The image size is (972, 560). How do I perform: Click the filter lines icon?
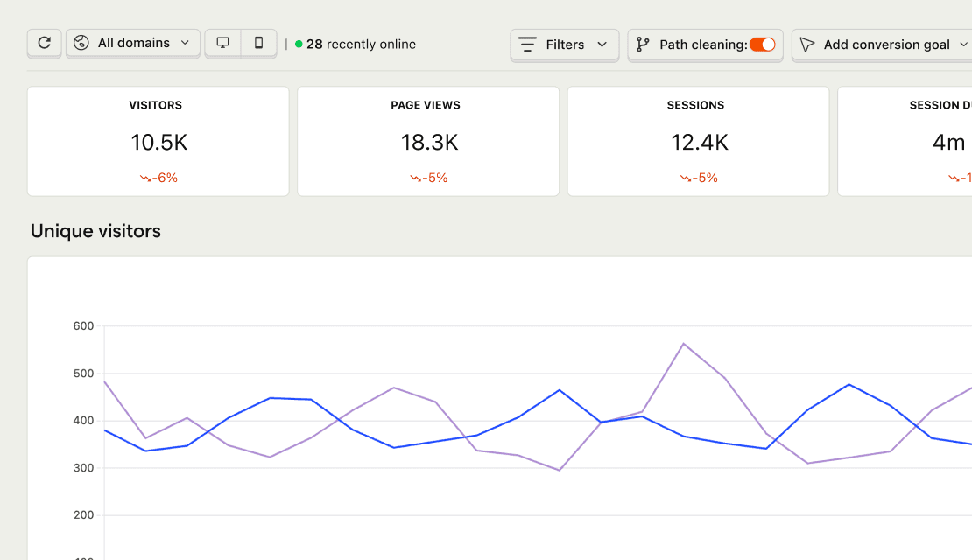[x=527, y=45]
